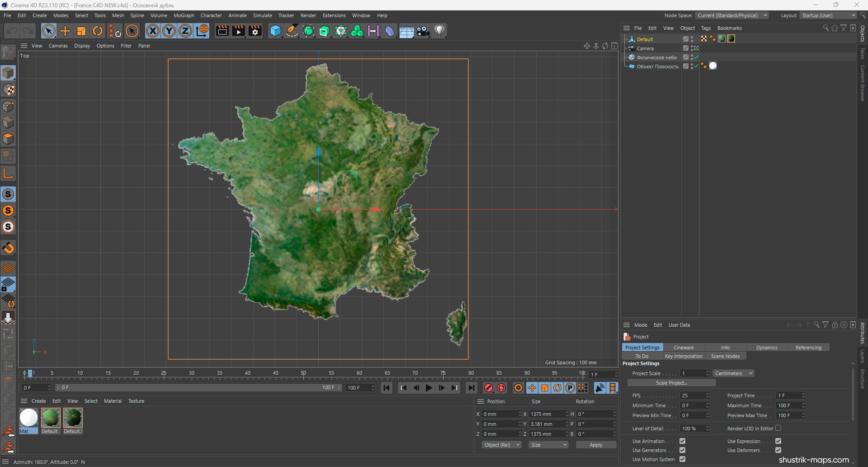Viewport: 868px width, 467px height.
Task: Toggle X axis lock
Action: [x=153, y=31]
